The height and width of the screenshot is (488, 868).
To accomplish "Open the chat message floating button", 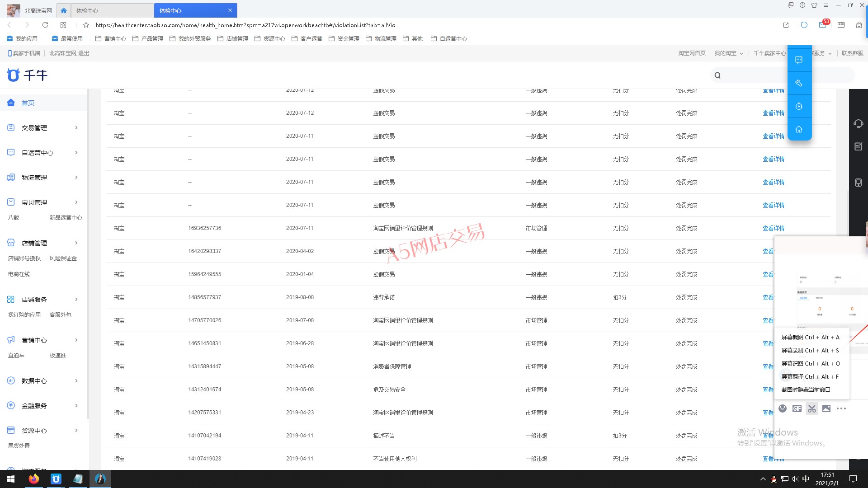I will point(799,60).
